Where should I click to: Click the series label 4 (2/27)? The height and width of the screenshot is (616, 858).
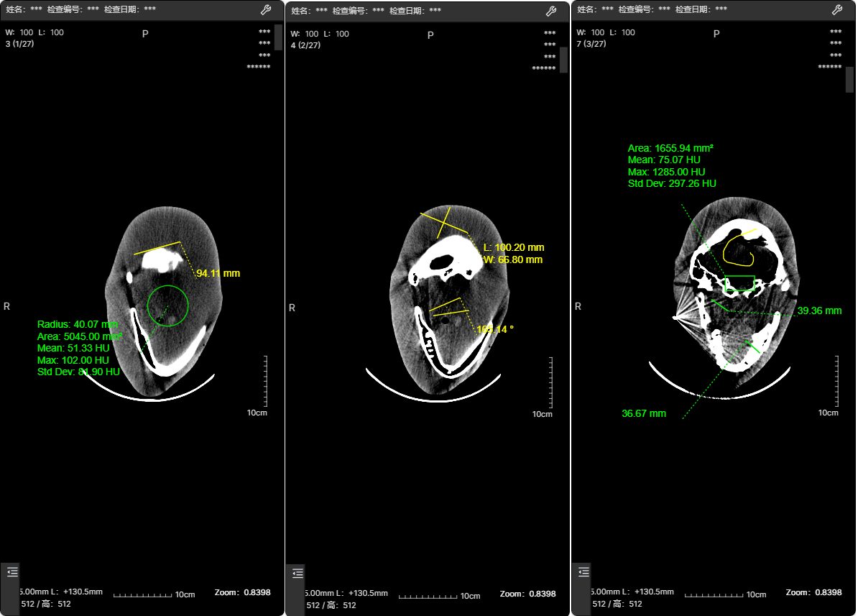pos(305,45)
